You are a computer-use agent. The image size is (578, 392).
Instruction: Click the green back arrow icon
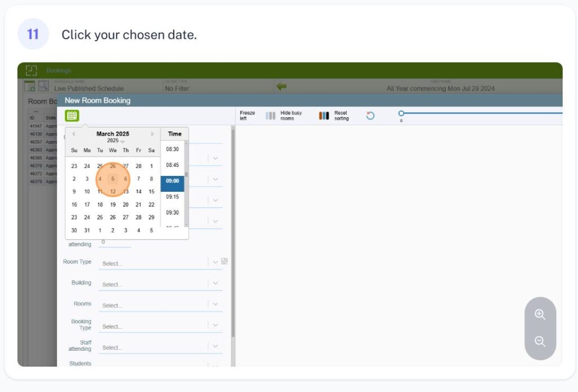[x=281, y=86]
